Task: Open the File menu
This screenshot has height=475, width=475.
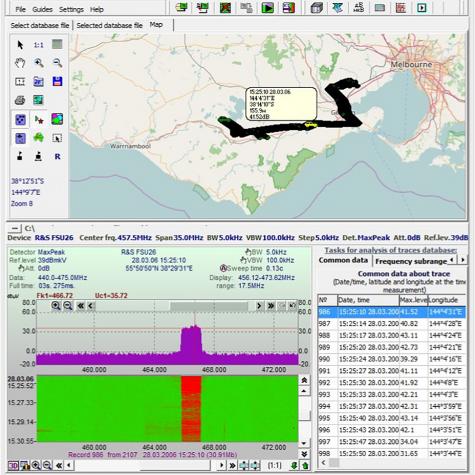Action: tap(20, 9)
